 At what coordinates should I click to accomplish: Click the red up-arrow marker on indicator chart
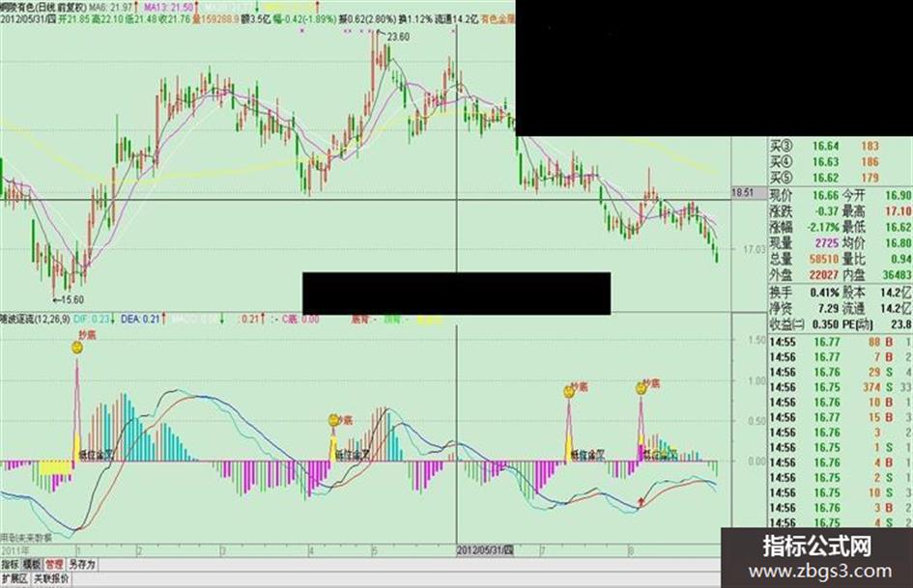(x=642, y=500)
